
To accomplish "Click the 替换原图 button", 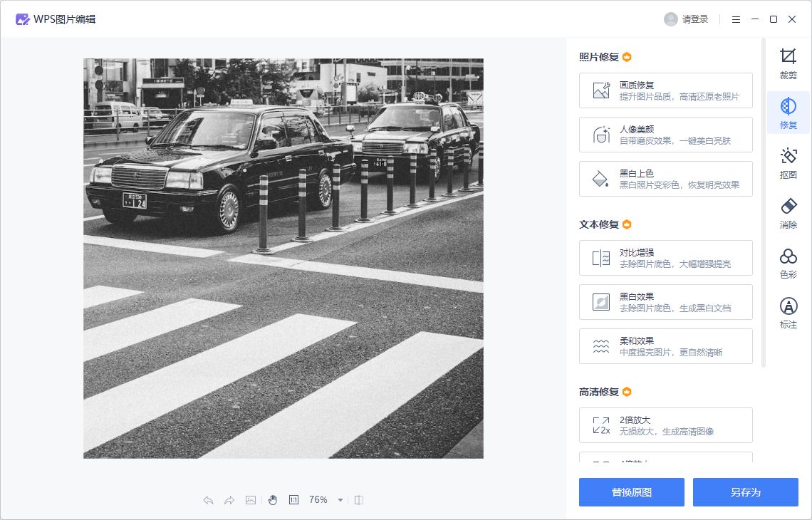I will pos(631,492).
